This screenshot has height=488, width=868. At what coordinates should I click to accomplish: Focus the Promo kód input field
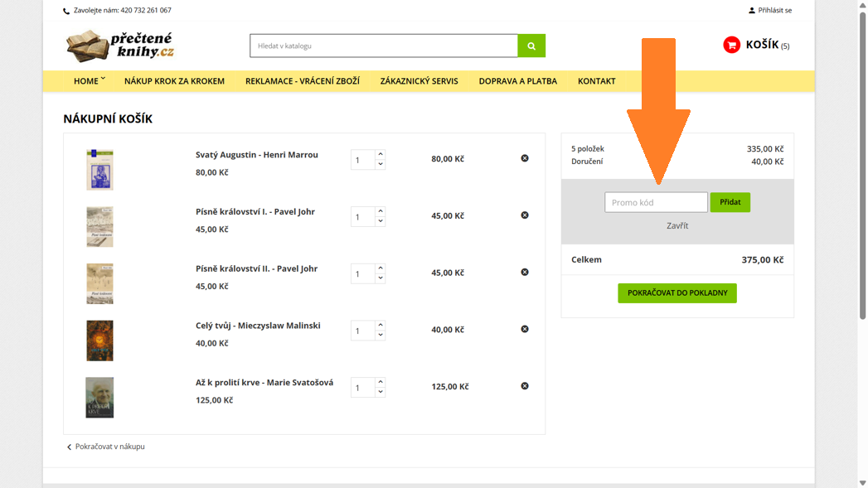tap(656, 202)
